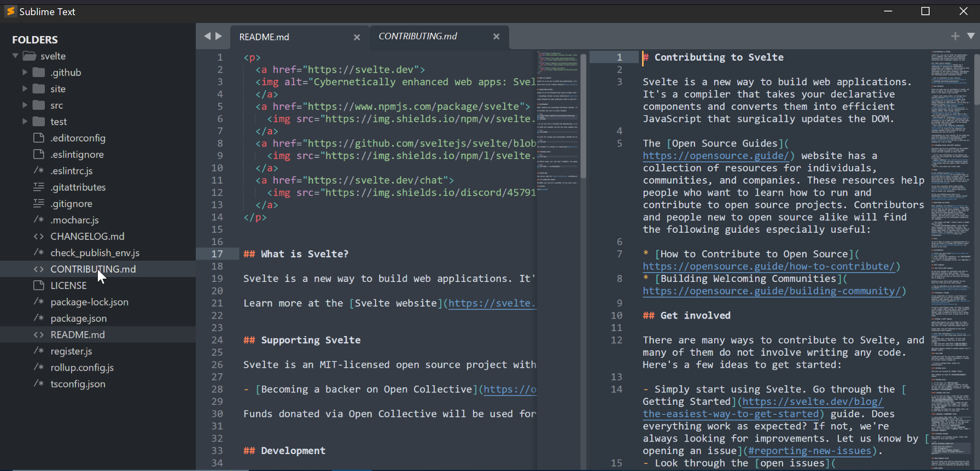Click the rollup.config.js file icon
This screenshot has height=471, width=980.
39,367
